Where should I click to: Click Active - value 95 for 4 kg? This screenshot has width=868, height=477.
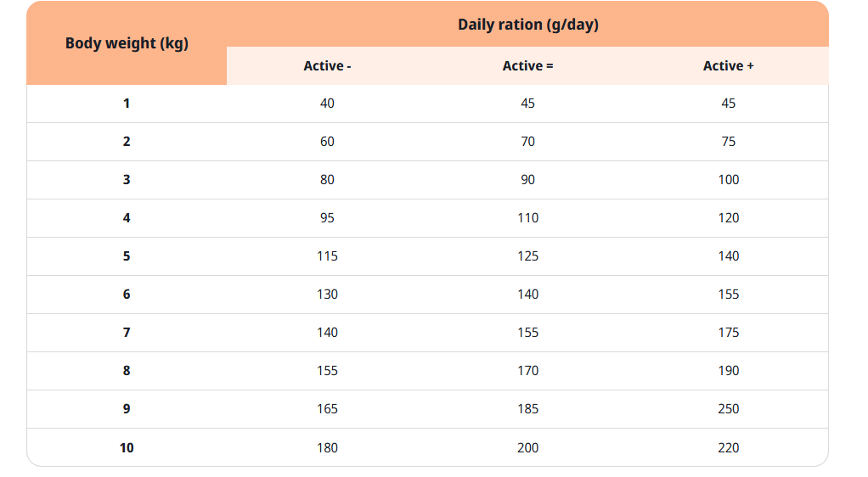[x=327, y=218]
